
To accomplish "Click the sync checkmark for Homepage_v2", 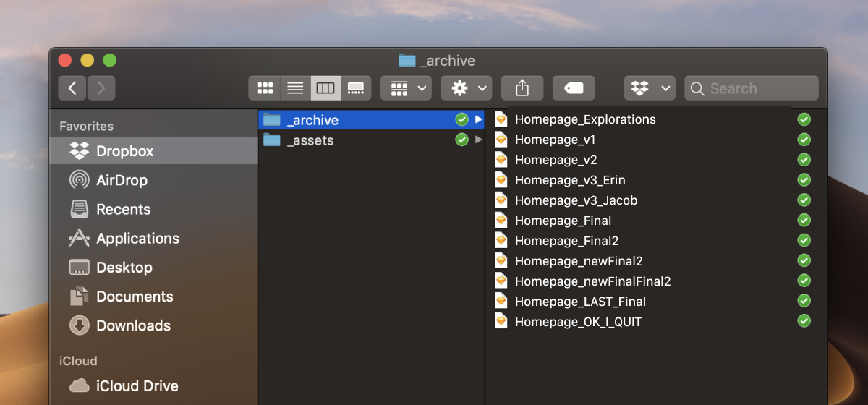I will (x=804, y=160).
